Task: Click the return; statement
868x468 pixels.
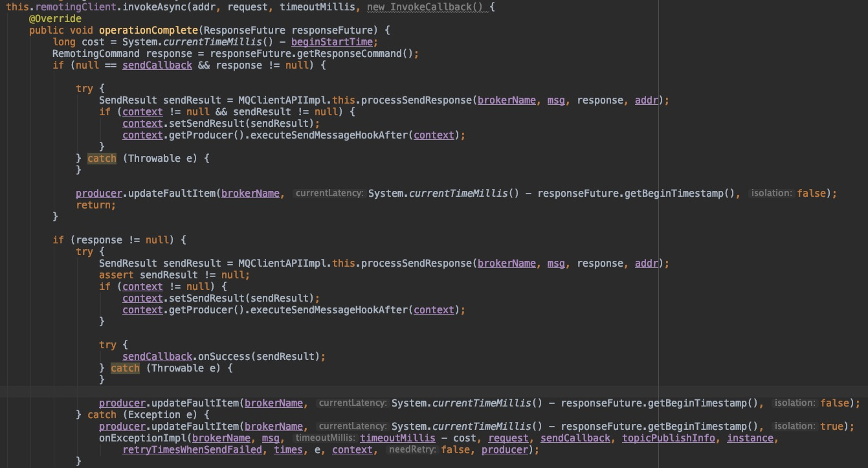Action: click(x=96, y=205)
